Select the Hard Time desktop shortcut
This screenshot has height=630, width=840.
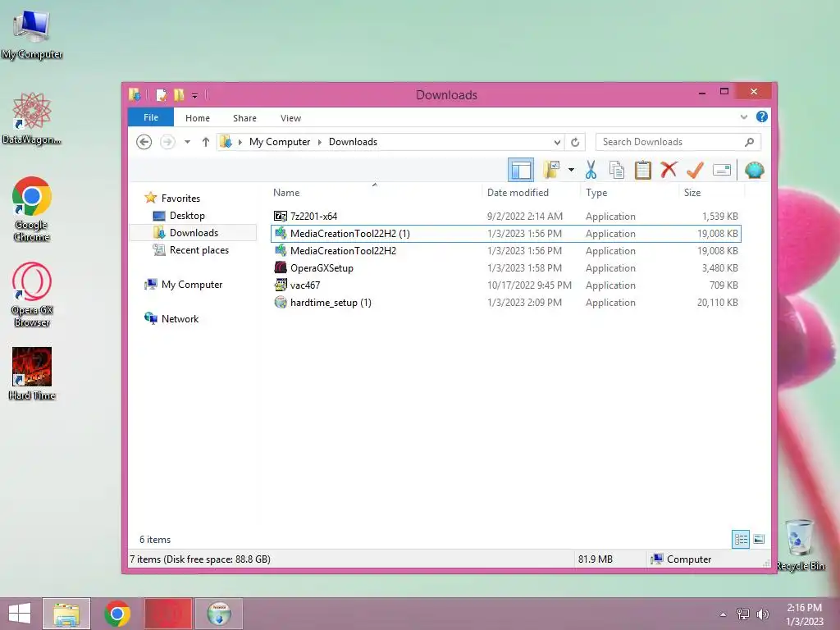coord(32,374)
